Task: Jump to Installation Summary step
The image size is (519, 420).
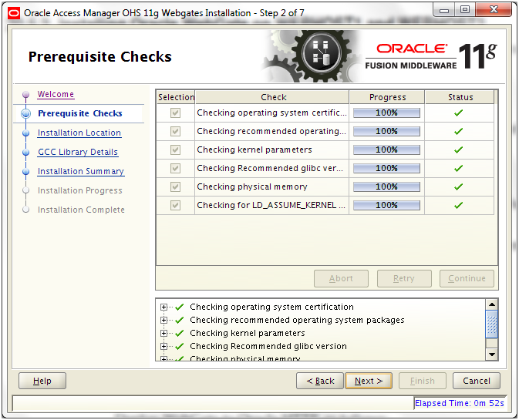Action: click(x=81, y=171)
